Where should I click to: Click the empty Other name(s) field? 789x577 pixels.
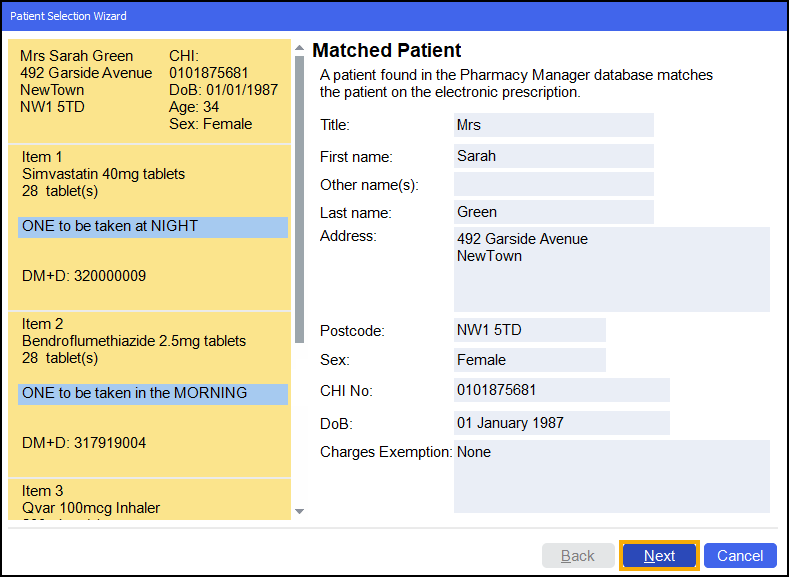point(553,184)
